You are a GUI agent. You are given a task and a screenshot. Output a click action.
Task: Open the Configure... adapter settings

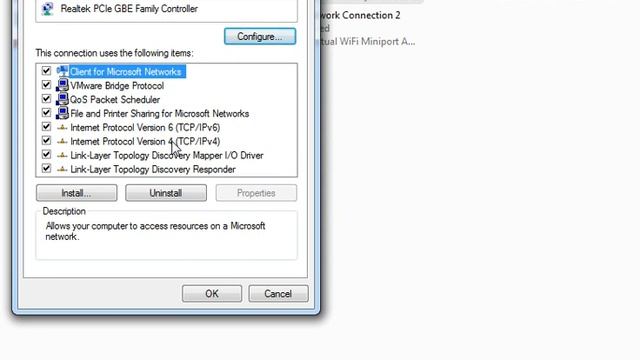(x=260, y=36)
